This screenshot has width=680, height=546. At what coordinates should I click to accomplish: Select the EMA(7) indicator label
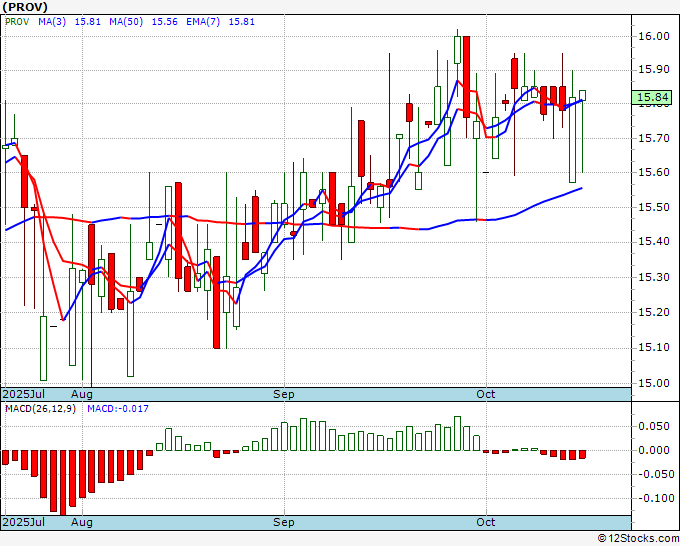tap(203, 22)
